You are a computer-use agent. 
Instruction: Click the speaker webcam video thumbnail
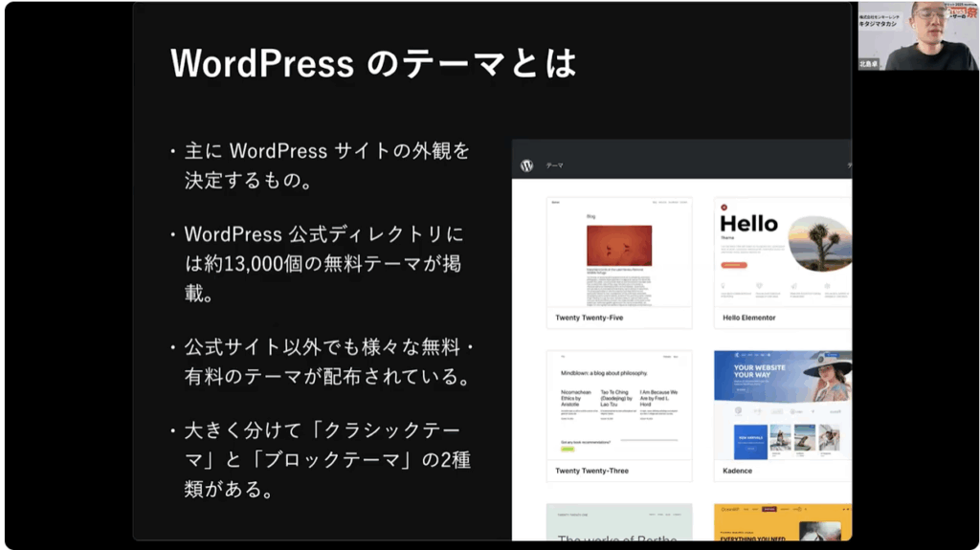918,35
